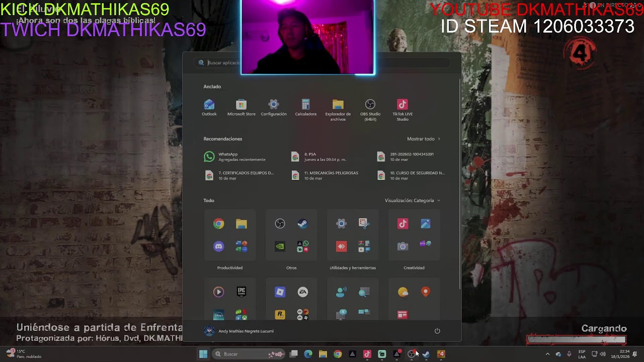
Task: Click Utilidades y herramientas label
Action: pos(353,268)
